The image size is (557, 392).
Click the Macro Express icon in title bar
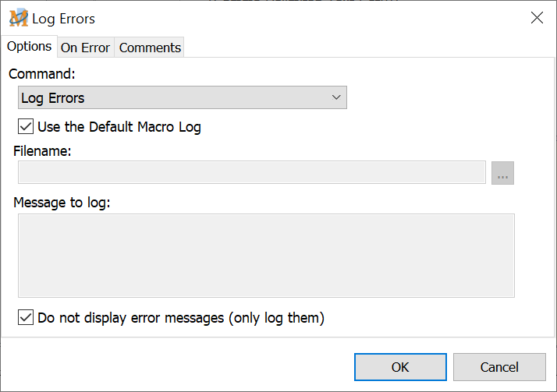(18, 18)
